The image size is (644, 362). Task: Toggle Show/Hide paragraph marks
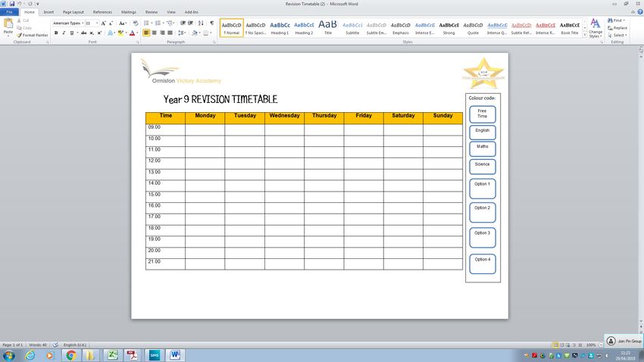(212, 23)
